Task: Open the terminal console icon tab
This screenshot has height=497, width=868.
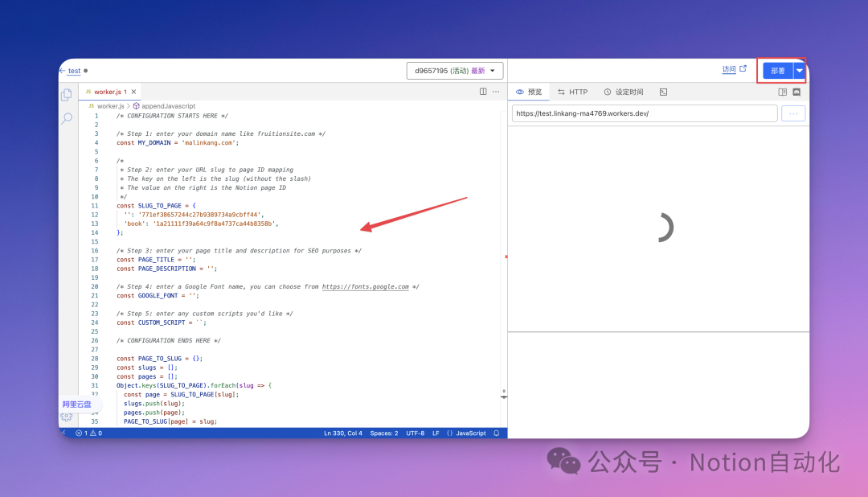Action: pos(663,92)
